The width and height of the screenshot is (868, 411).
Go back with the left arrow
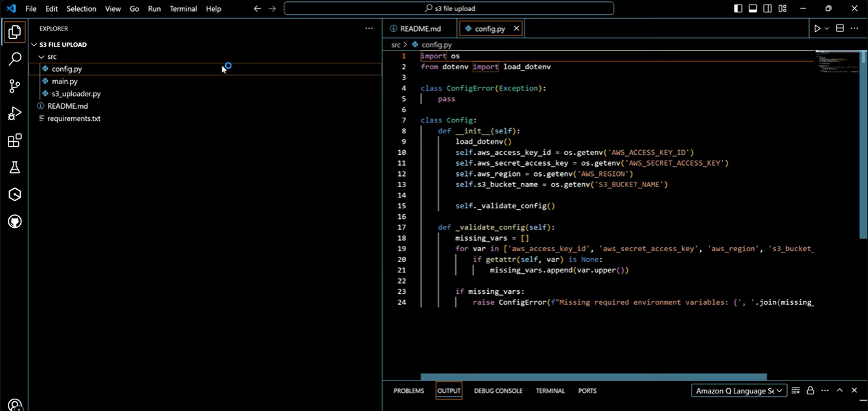click(x=257, y=8)
